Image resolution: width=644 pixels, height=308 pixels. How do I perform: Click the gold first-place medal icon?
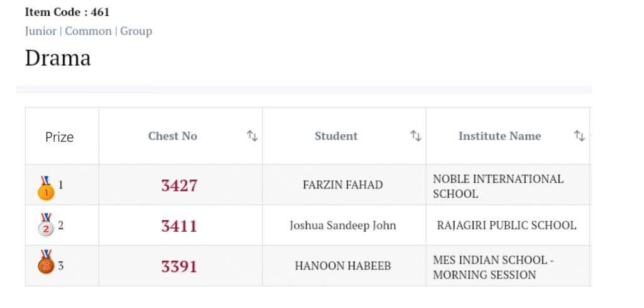(46, 188)
